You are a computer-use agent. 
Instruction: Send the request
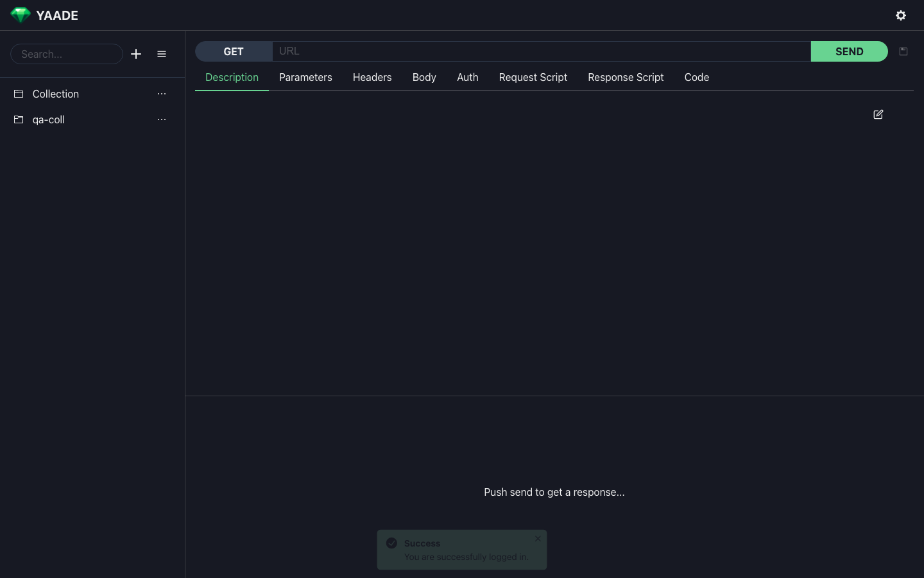click(850, 51)
